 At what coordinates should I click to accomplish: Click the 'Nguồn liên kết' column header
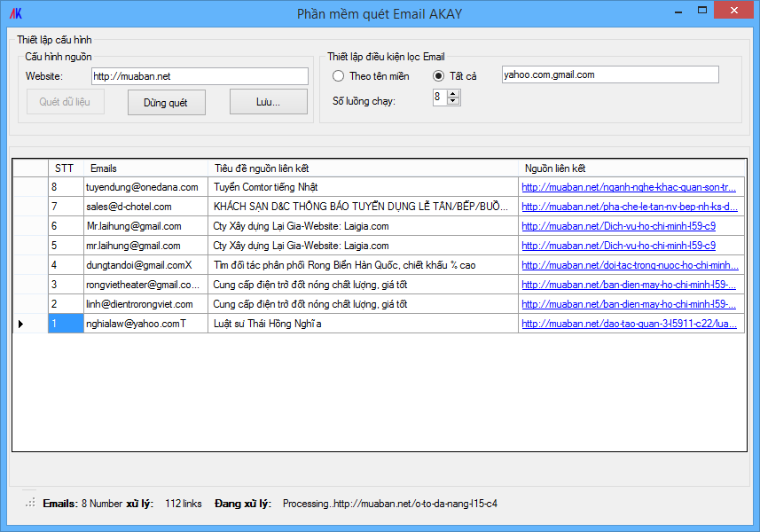[x=631, y=168]
